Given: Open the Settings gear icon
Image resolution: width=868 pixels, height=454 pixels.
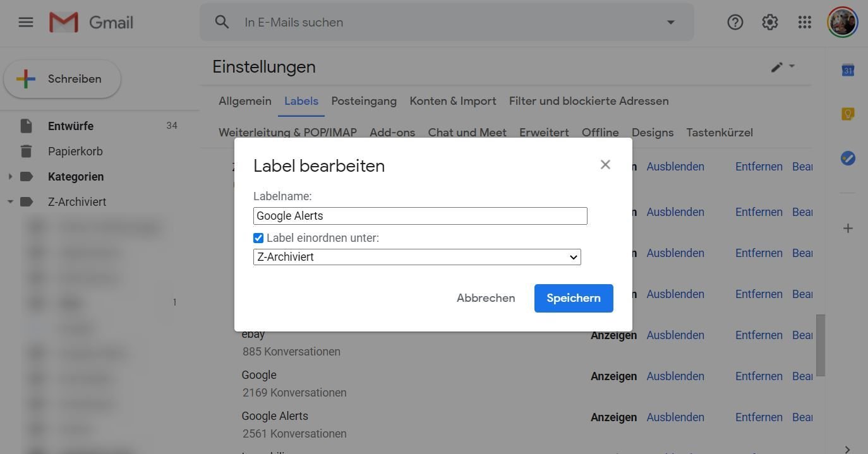Looking at the screenshot, I should pyautogui.click(x=769, y=23).
